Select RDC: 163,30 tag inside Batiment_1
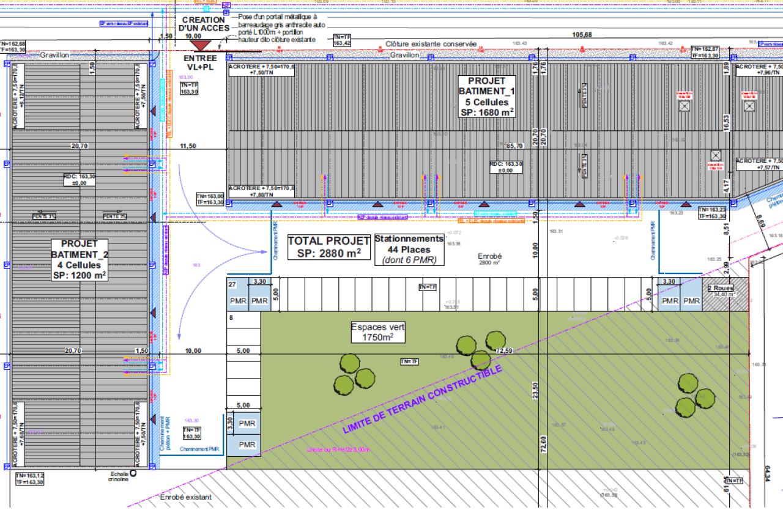Image resolution: width=783 pixels, height=532 pixels. tap(507, 168)
